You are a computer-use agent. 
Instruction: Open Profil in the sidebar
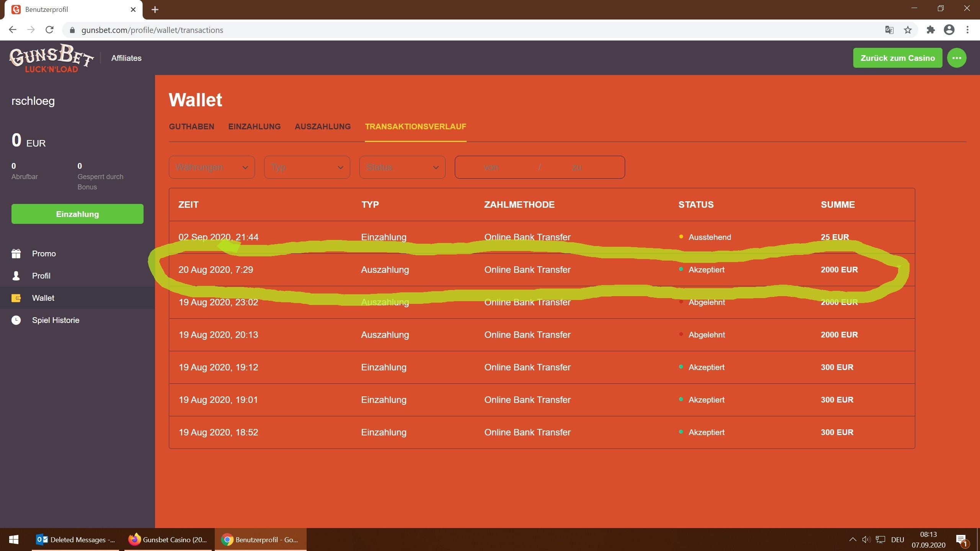pos(77,276)
